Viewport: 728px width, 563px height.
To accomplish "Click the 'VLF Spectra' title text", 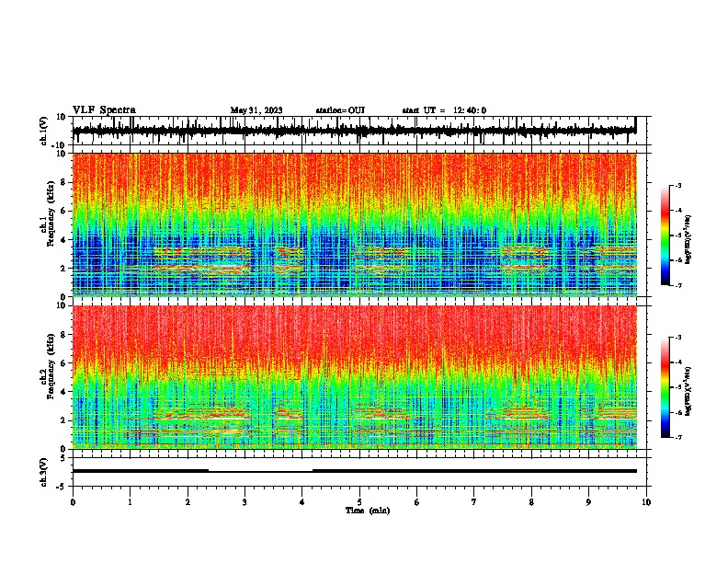I will [x=104, y=110].
